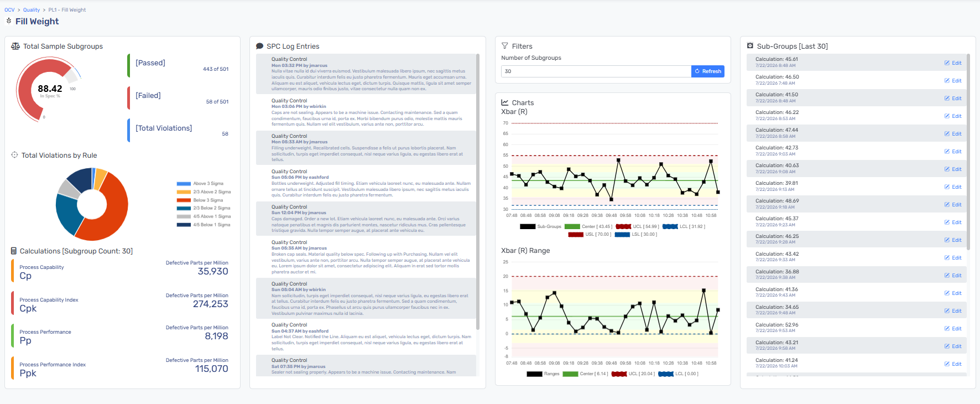Edit the Calculation: 42.73 sub-group
Image resolution: width=980 pixels, height=404 pixels.
(x=953, y=152)
